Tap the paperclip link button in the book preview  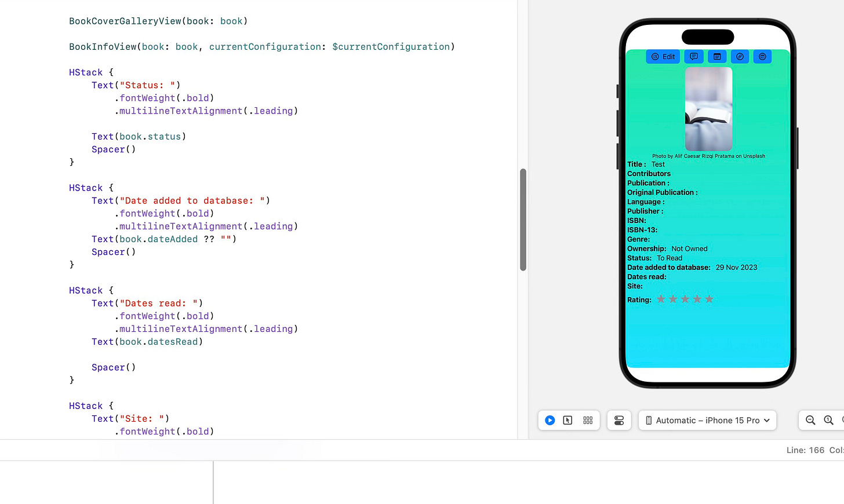click(x=740, y=56)
